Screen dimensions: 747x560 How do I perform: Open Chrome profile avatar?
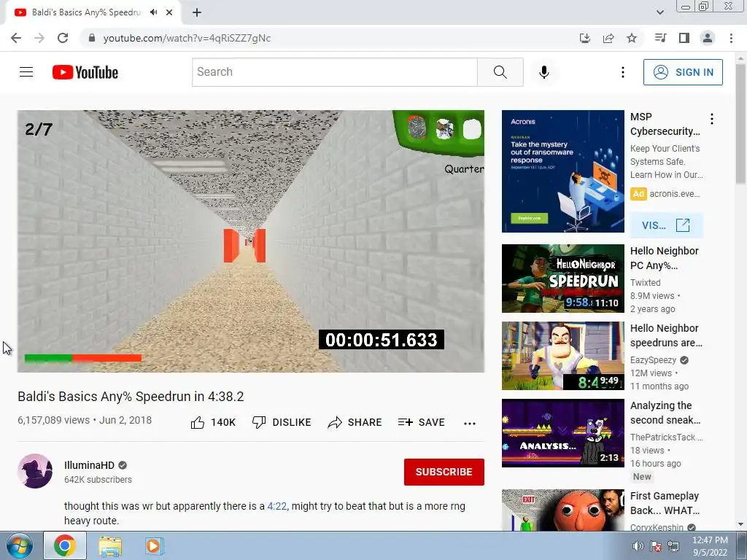(x=708, y=38)
